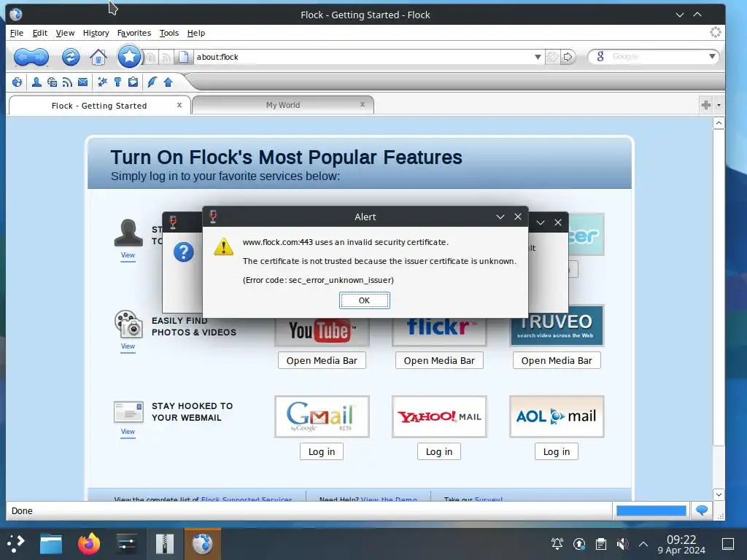The image size is (747, 560).
Task: Click the notifications bell tray icon
Action: coord(557,544)
